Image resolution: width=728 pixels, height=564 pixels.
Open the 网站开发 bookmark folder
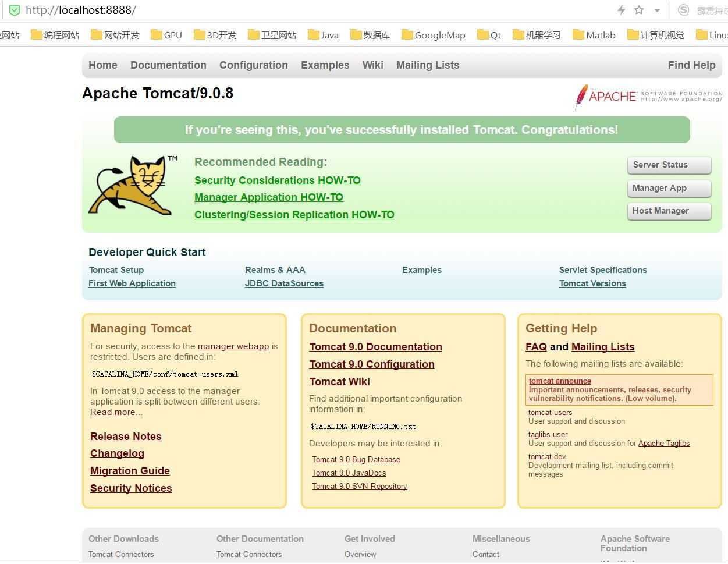(115, 35)
